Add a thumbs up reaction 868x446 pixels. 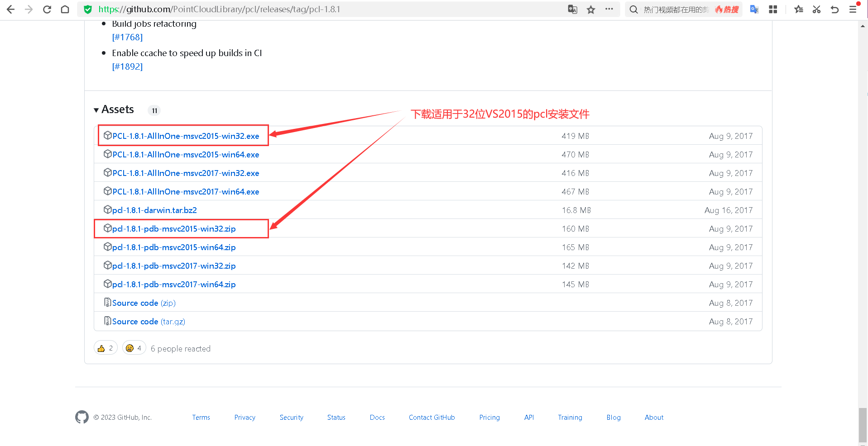(x=106, y=348)
